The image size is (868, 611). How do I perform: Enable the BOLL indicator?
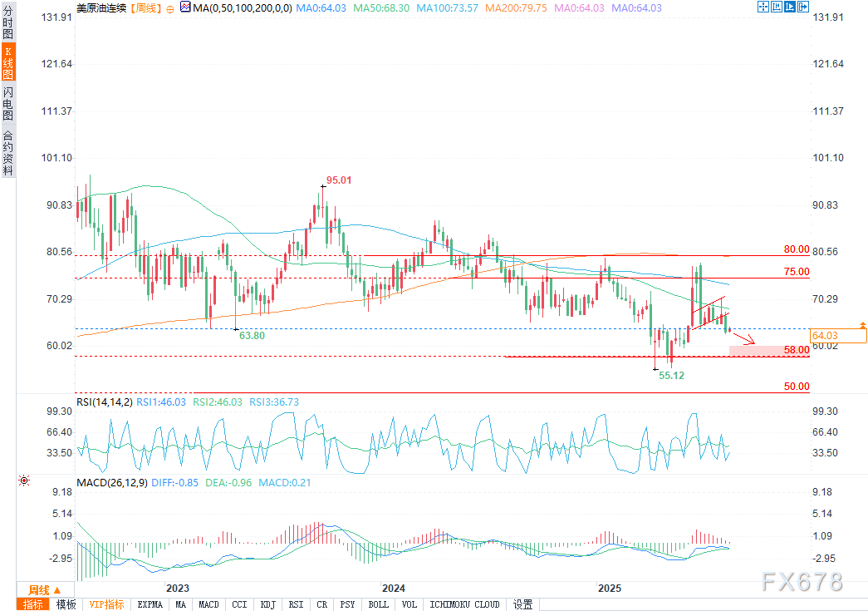pyautogui.click(x=378, y=604)
